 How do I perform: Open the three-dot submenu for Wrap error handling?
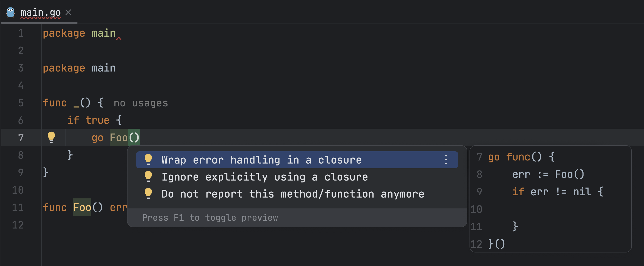pos(446,160)
